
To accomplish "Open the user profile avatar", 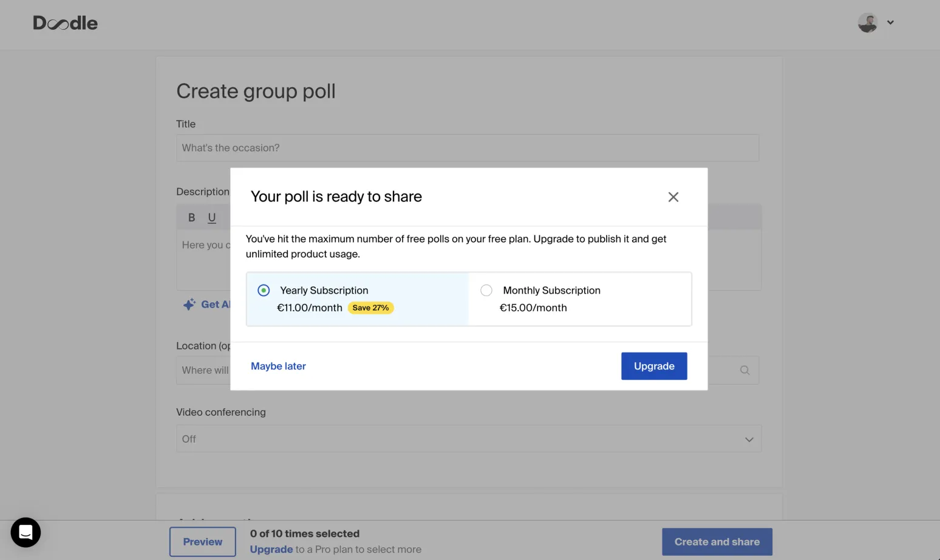I will coord(868,22).
